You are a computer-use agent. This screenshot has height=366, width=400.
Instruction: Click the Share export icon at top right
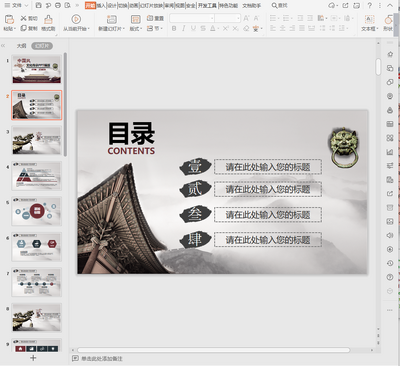(x=345, y=5)
